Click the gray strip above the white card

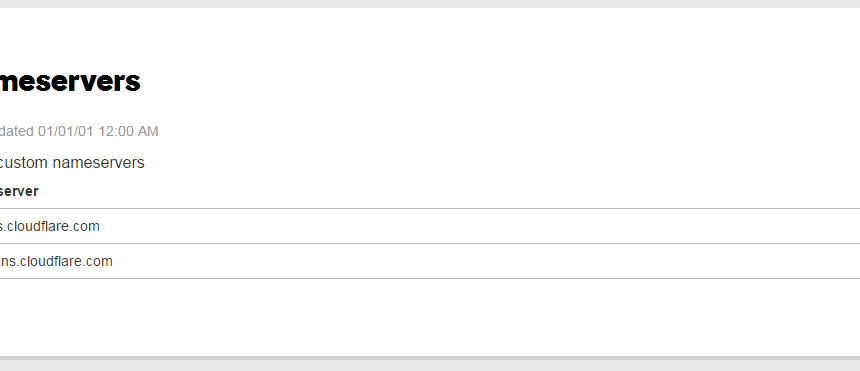pos(430,3)
